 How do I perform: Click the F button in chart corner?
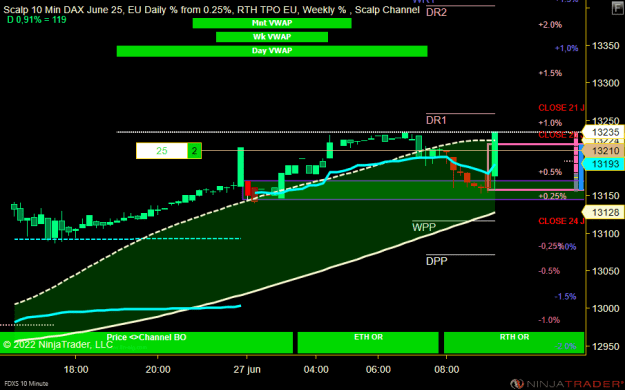pos(618,8)
